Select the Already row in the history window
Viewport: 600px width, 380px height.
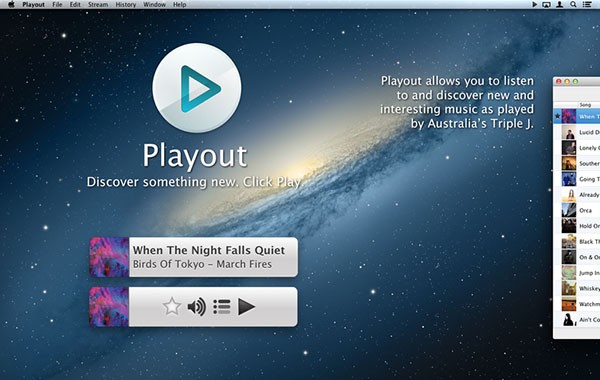[577, 194]
